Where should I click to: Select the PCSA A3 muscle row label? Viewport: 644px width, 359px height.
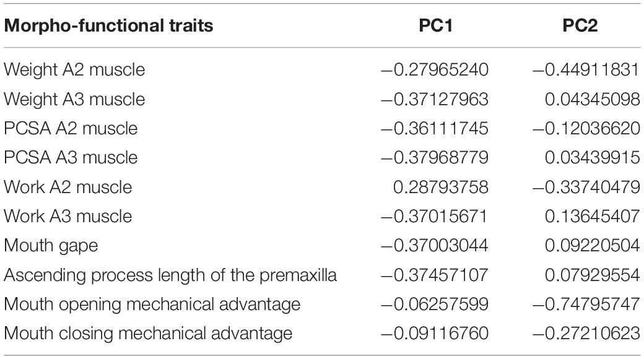tap(71, 157)
